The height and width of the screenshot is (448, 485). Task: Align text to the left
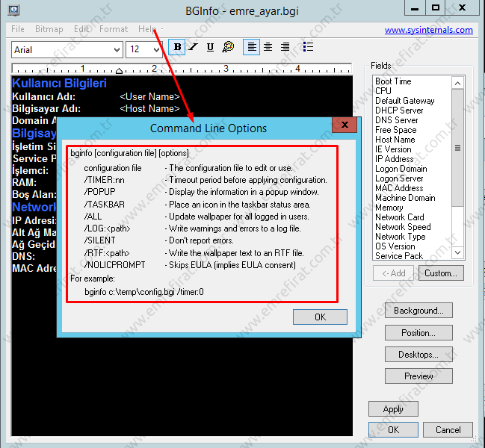pos(252,47)
